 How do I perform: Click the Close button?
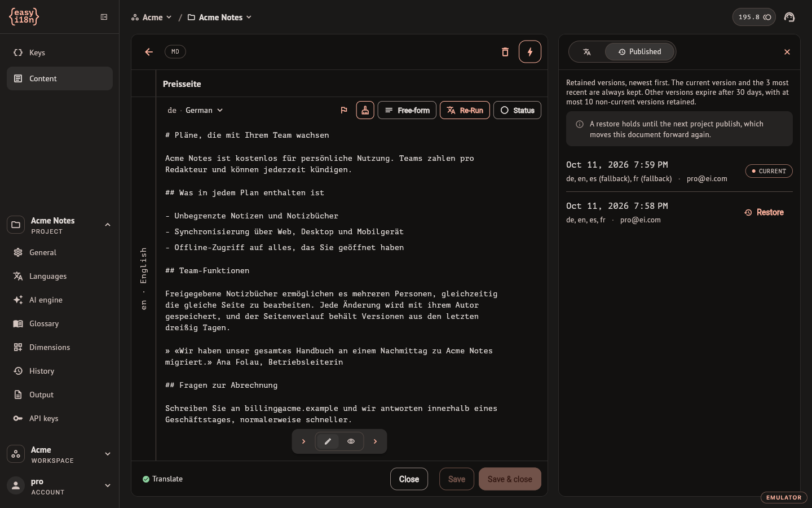[x=409, y=479]
